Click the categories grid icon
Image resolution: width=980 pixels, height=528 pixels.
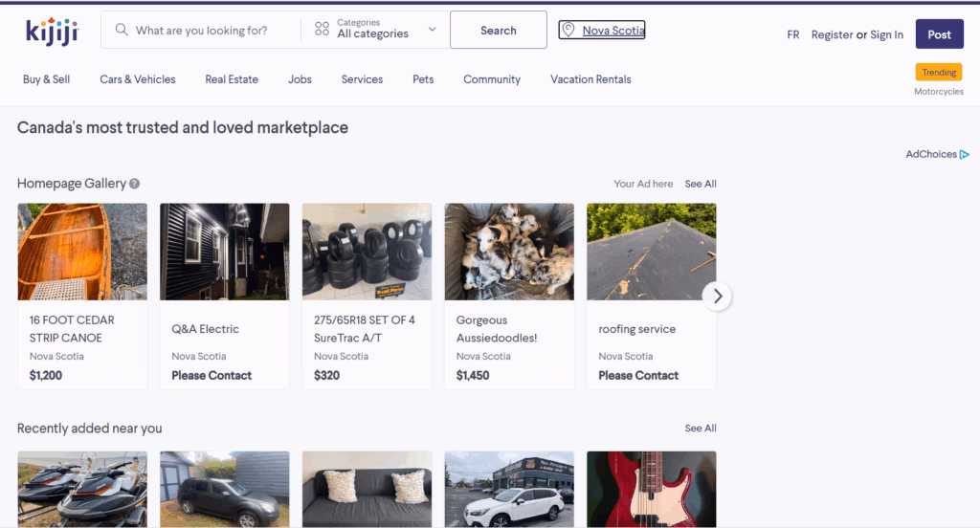click(x=322, y=29)
